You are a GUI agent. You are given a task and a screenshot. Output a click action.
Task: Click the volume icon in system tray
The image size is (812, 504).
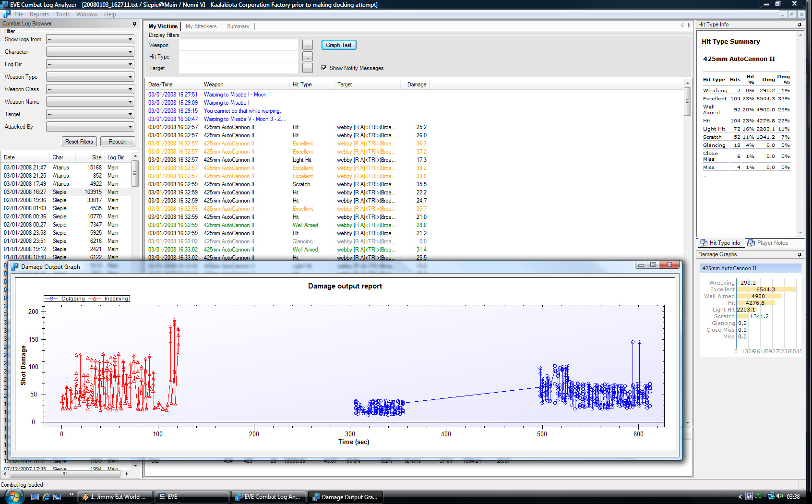780,496
